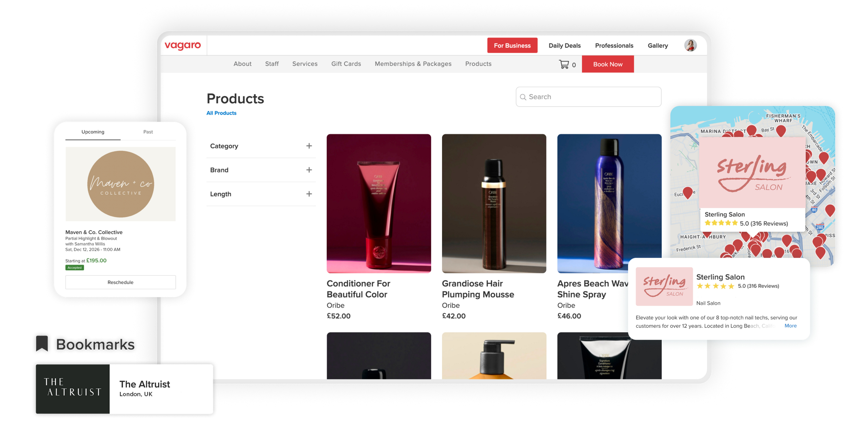The image size is (868, 439).
Task: Click the search magnifier icon
Action: click(523, 97)
